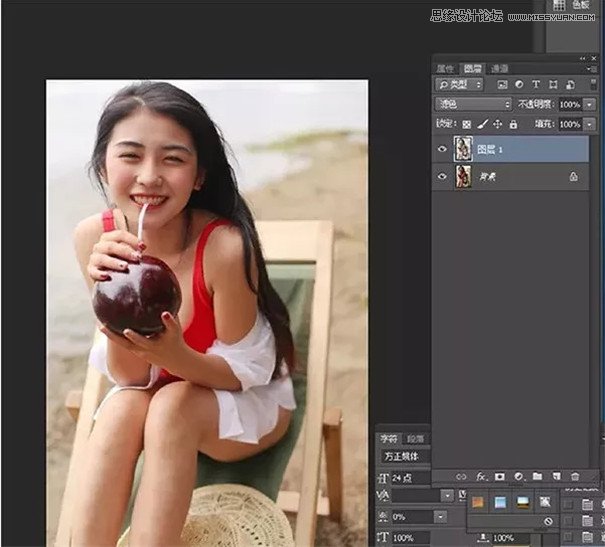Screen dimensions: 605x547
Task: Open the layers panel flyout menu
Action: pos(589,69)
